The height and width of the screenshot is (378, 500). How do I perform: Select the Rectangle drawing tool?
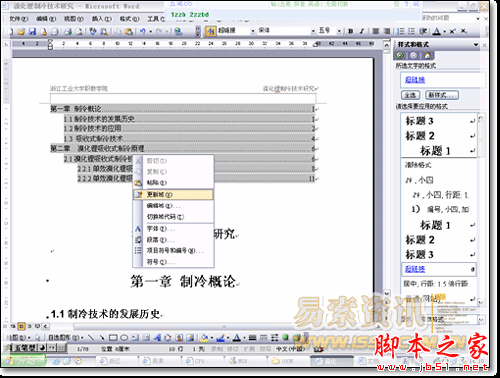coord(113,338)
